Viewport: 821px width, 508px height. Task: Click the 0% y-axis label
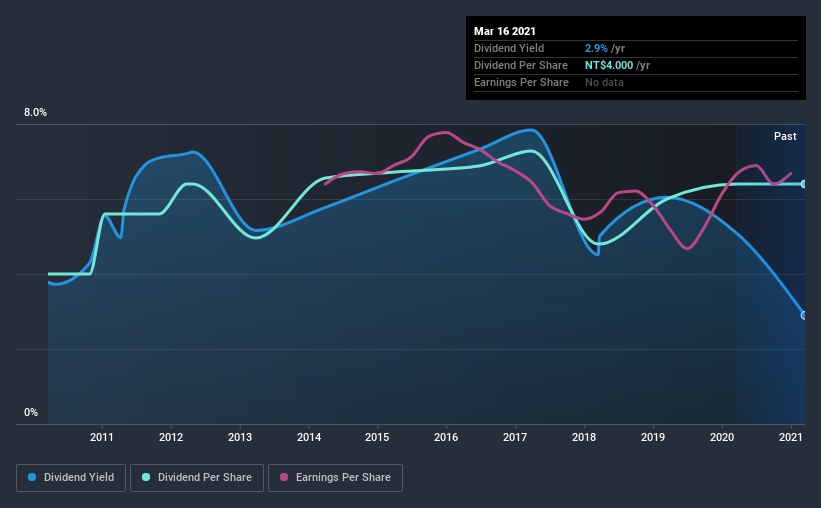tap(31, 413)
